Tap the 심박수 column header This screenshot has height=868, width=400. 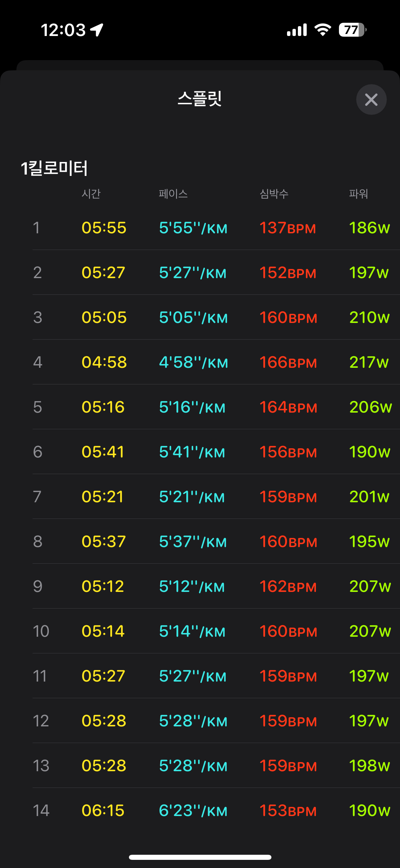click(274, 194)
